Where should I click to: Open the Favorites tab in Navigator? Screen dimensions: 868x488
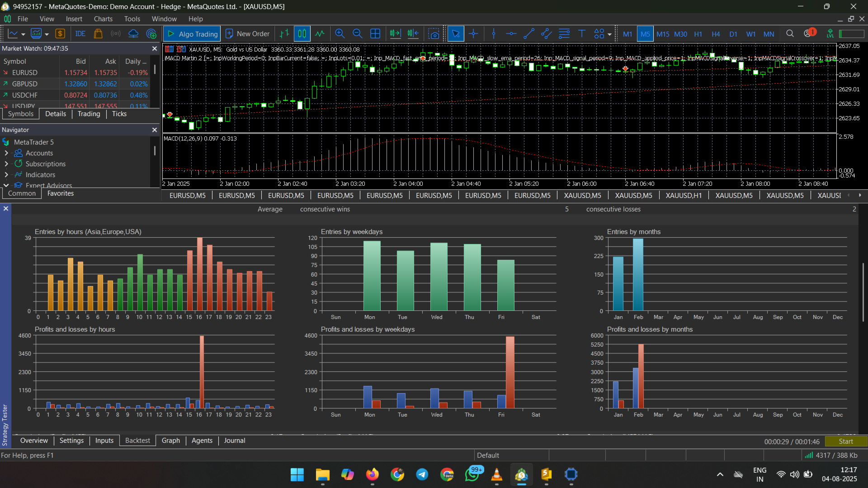coord(61,193)
